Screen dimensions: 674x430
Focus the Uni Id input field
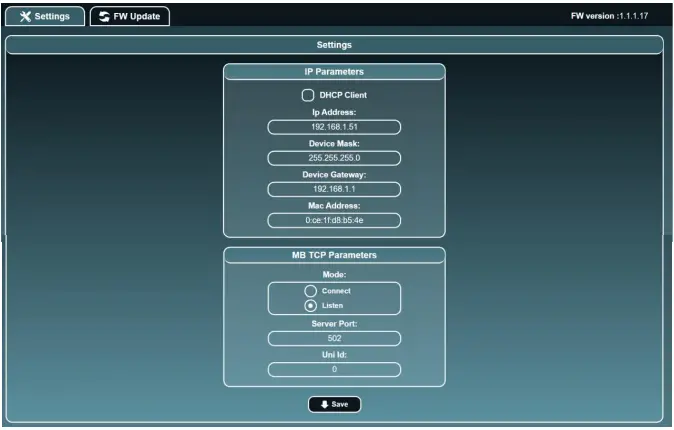click(x=334, y=370)
